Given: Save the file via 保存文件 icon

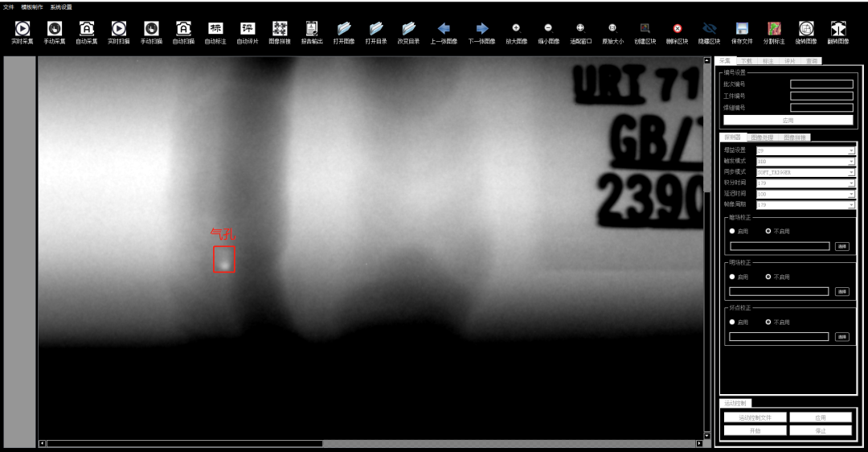Looking at the screenshot, I should pos(743,30).
